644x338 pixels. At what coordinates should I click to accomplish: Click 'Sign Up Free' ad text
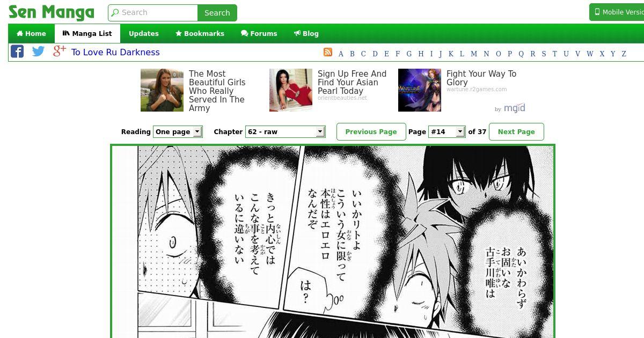(x=352, y=82)
